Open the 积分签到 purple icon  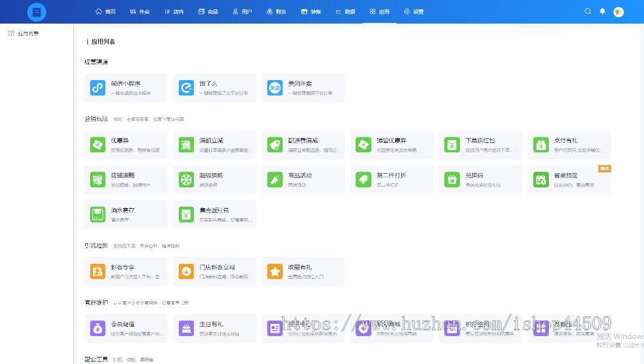pos(452,329)
